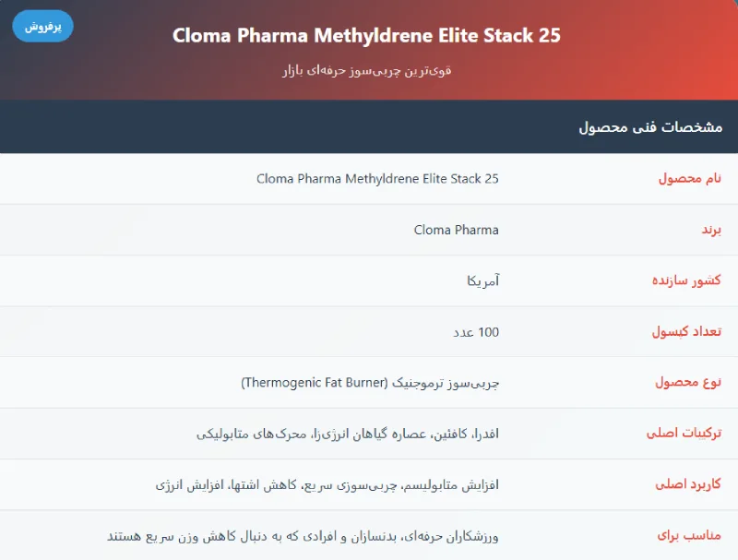Click the پرفروش bestseller badge

pos(42,26)
